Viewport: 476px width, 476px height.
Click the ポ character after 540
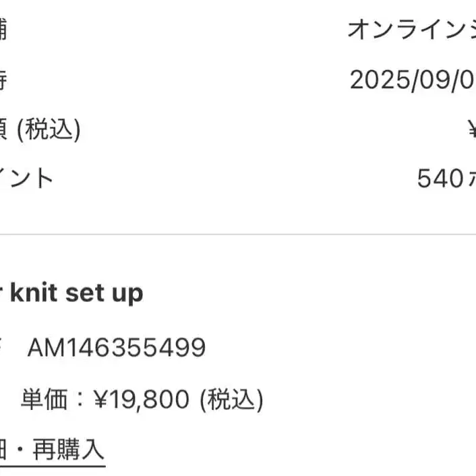(x=471, y=179)
